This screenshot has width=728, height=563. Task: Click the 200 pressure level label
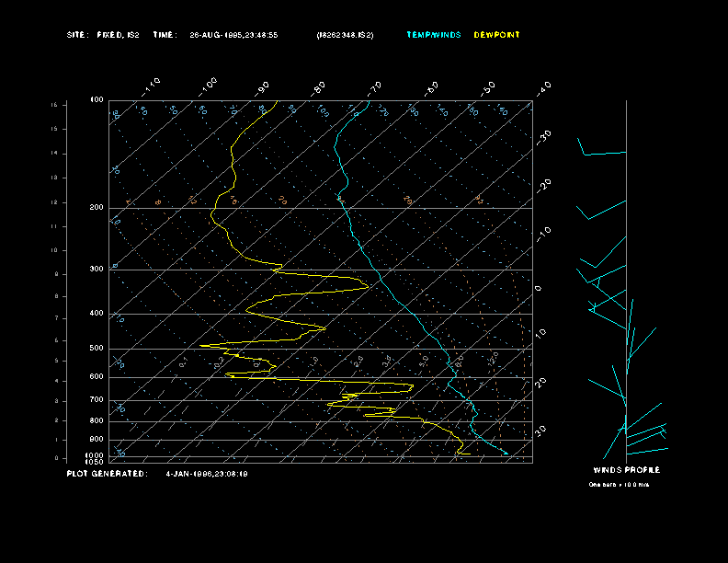coord(97,208)
